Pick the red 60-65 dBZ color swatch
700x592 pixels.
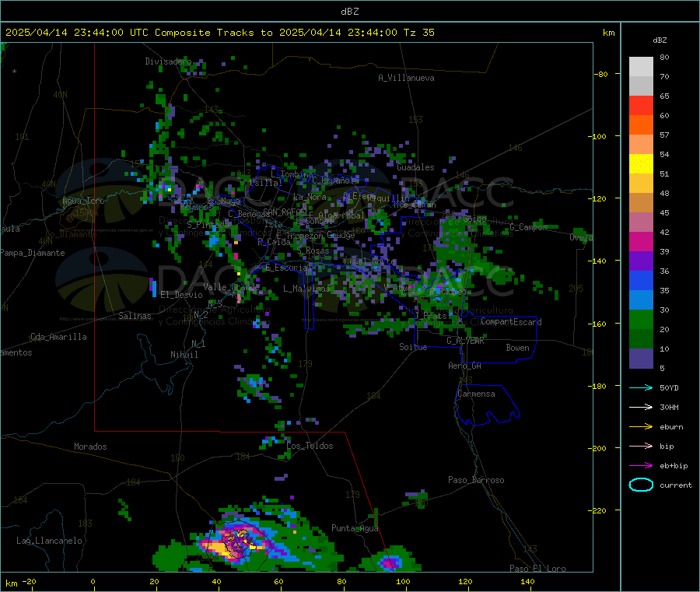[641, 105]
